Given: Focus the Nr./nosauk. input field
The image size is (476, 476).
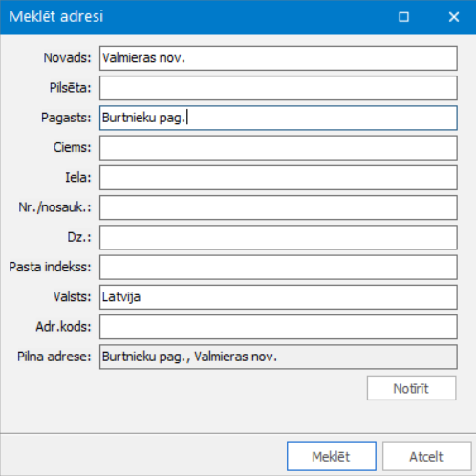Looking at the screenshot, I should [x=278, y=207].
